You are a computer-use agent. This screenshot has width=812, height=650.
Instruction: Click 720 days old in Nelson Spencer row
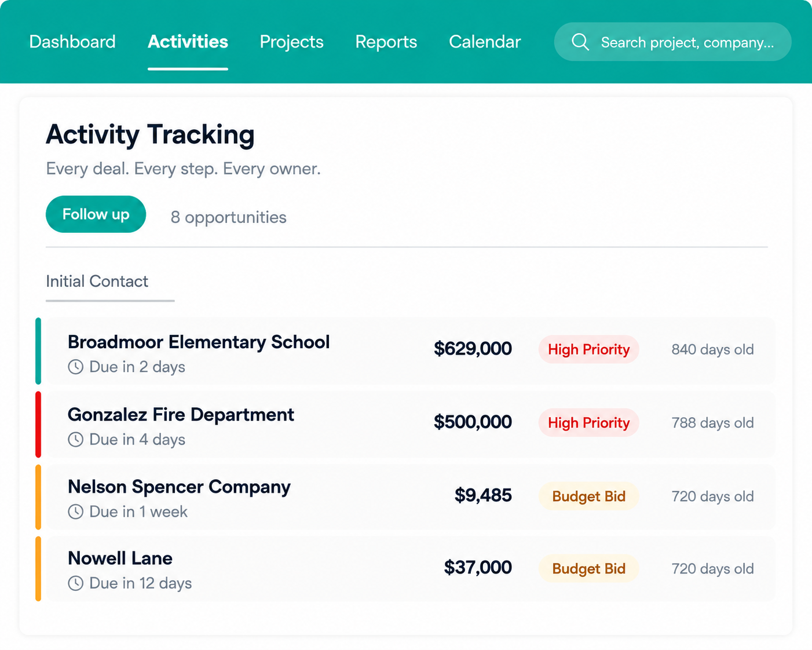(x=712, y=496)
